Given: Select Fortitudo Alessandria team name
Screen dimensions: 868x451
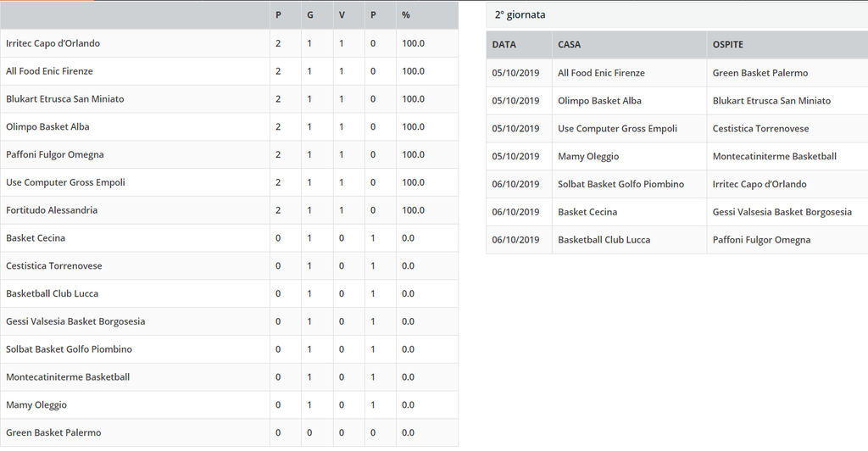Looking at the screenshot, I should [x=52, y=210].
